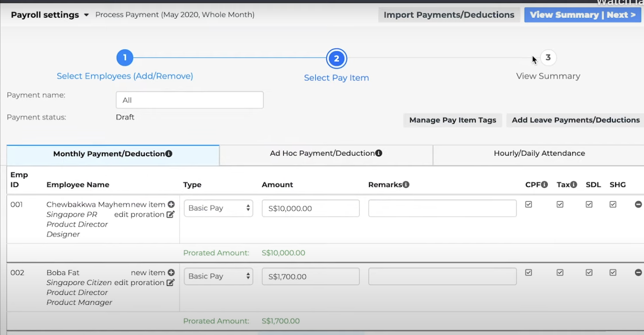Click the Monthly Payment/Deduction info icon
The image size is (644, 335).
169,154
